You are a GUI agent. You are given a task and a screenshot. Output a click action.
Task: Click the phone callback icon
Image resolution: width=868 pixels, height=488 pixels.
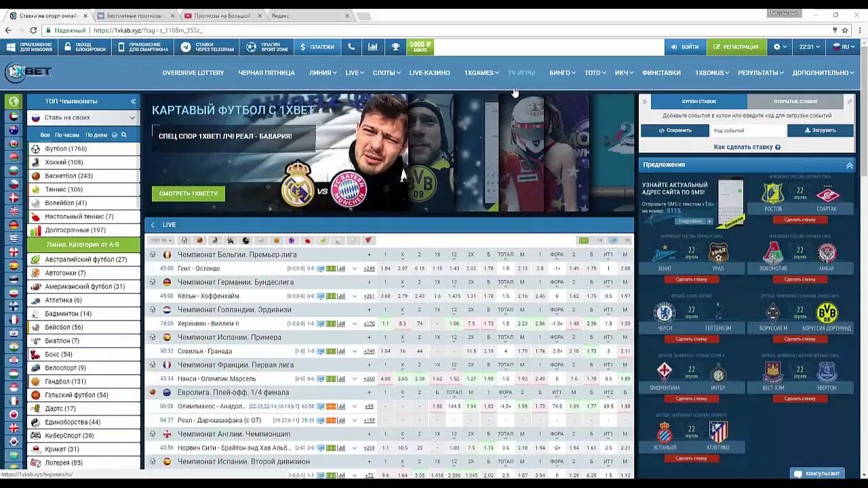(x=351, y=47)
